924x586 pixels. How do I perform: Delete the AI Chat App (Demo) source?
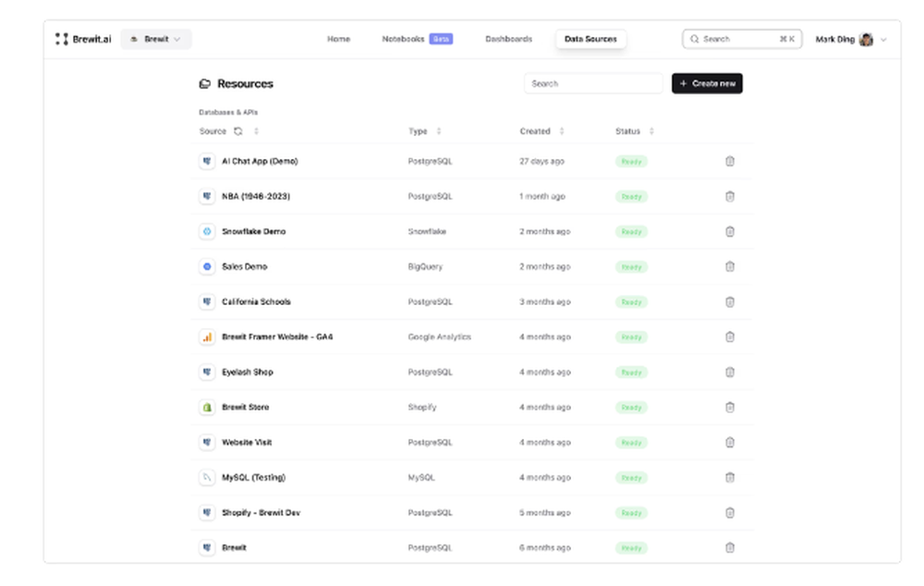click(x=730, y=161)
